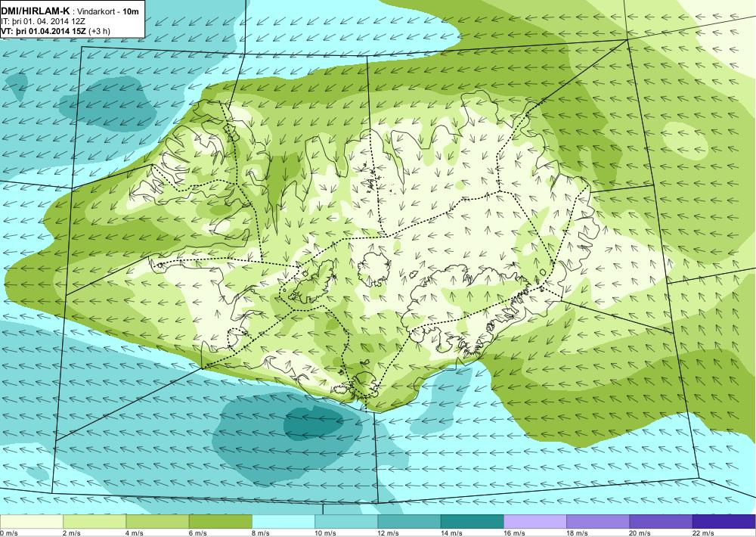Viewport: 756px width, 537px height.
Task: Click the "8 m/s" legend label
Action: tap(261, 533)
